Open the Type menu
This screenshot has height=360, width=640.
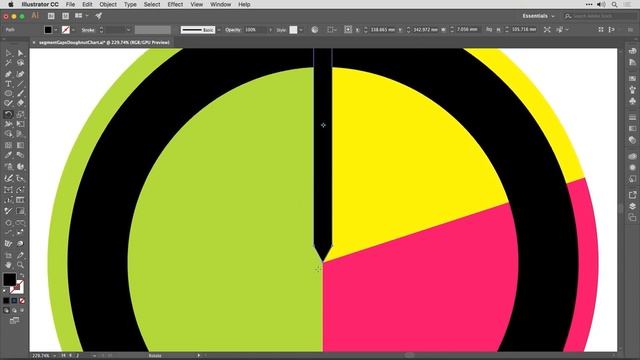coord(130,4)
